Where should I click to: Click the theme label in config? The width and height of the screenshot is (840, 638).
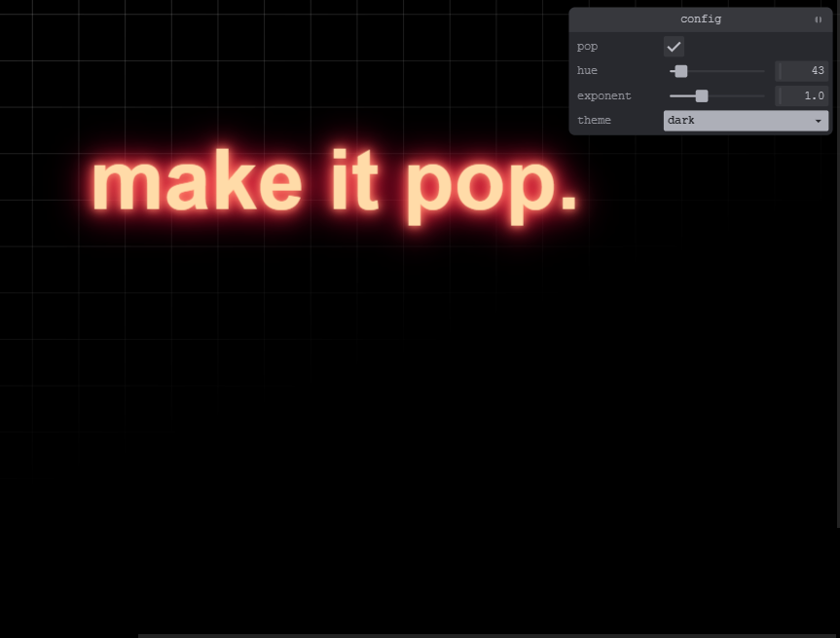click(594, 121)
